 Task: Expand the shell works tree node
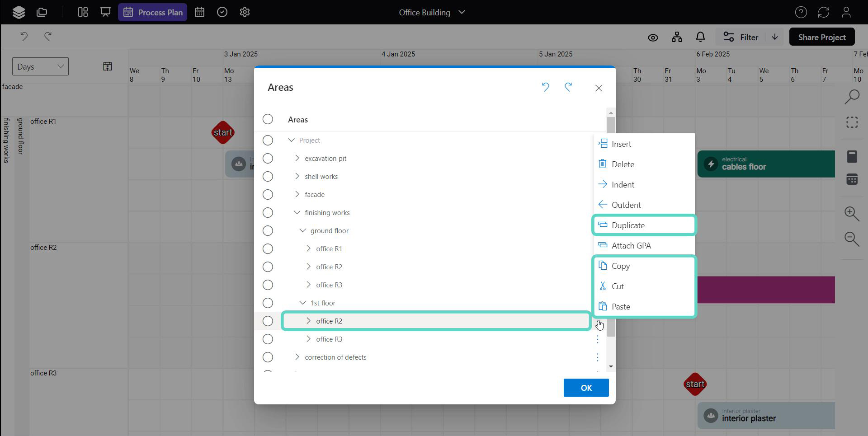297,176
